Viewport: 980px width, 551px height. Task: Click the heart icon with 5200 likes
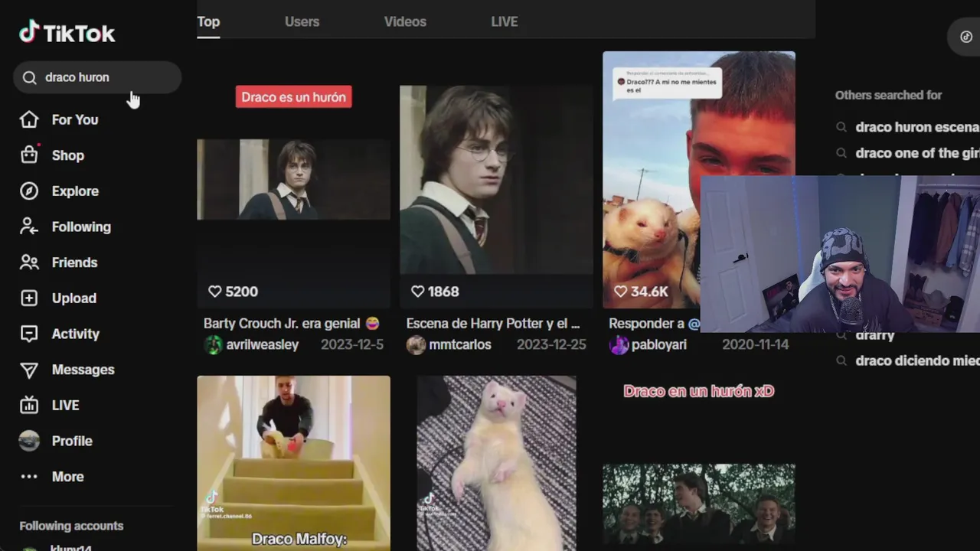[214, 292]
